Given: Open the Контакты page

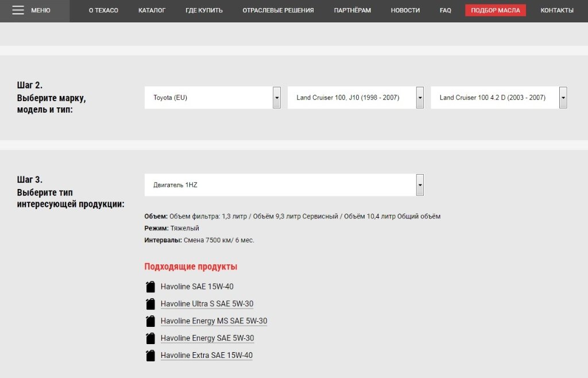Looking at the screenshot, I should [x=556, y=10].
